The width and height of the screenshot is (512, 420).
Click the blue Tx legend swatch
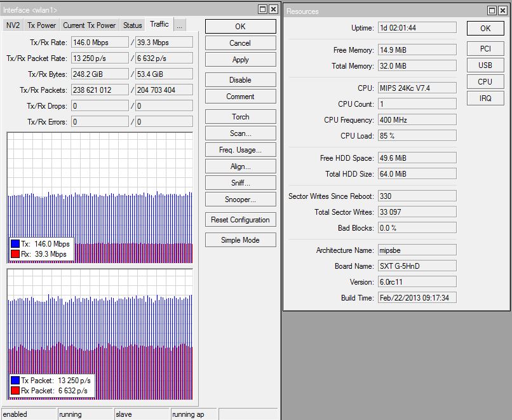(15, 244)
